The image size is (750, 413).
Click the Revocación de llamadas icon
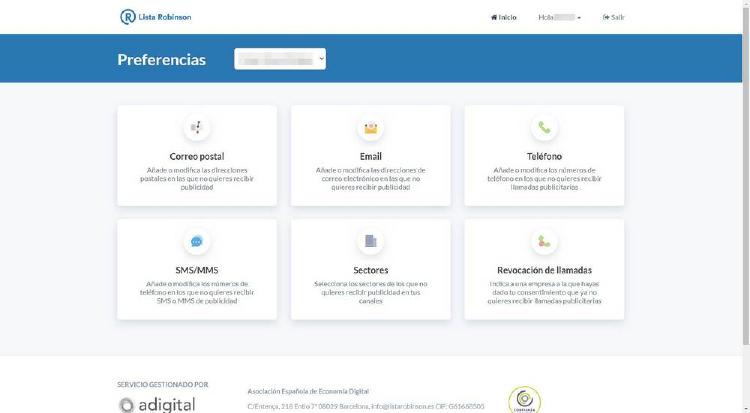pyautogui.click(x=544, y=241)
